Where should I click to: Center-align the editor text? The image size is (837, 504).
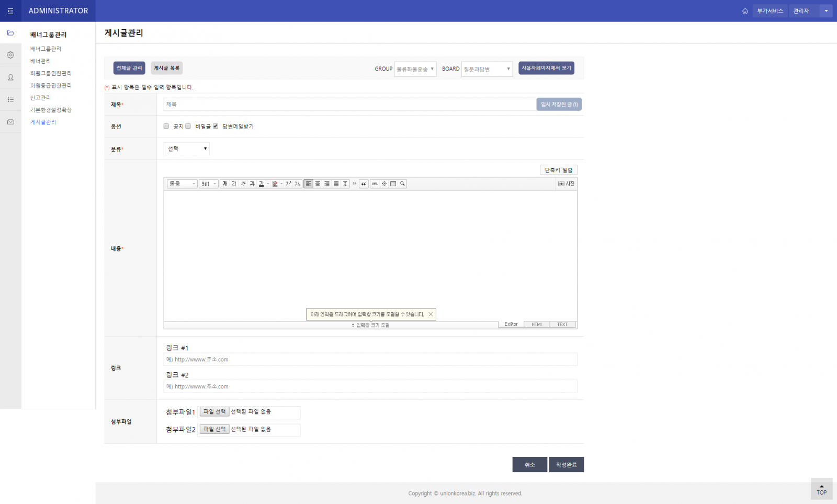pos(318,184)
